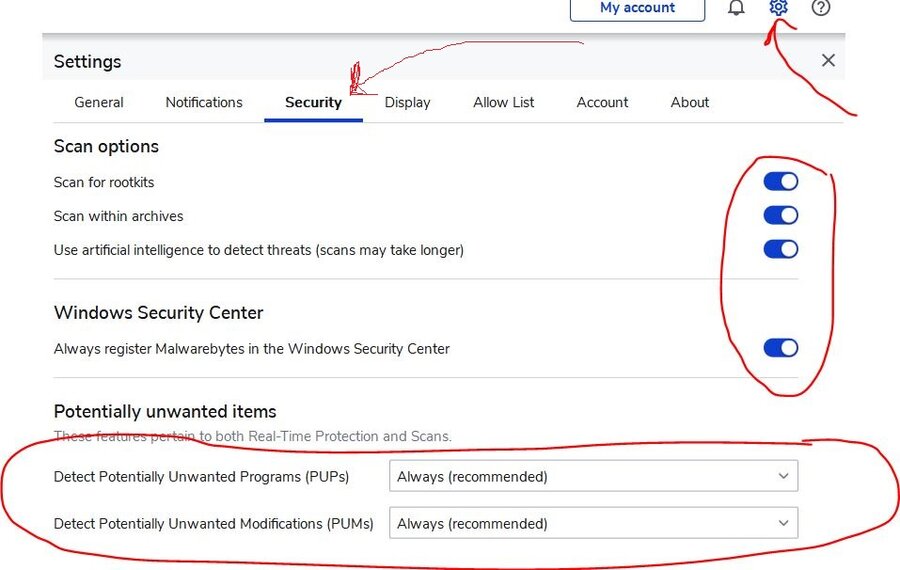
Task: Open the help question mark icon
Action: pyautogui.click(x=821, y=8)
